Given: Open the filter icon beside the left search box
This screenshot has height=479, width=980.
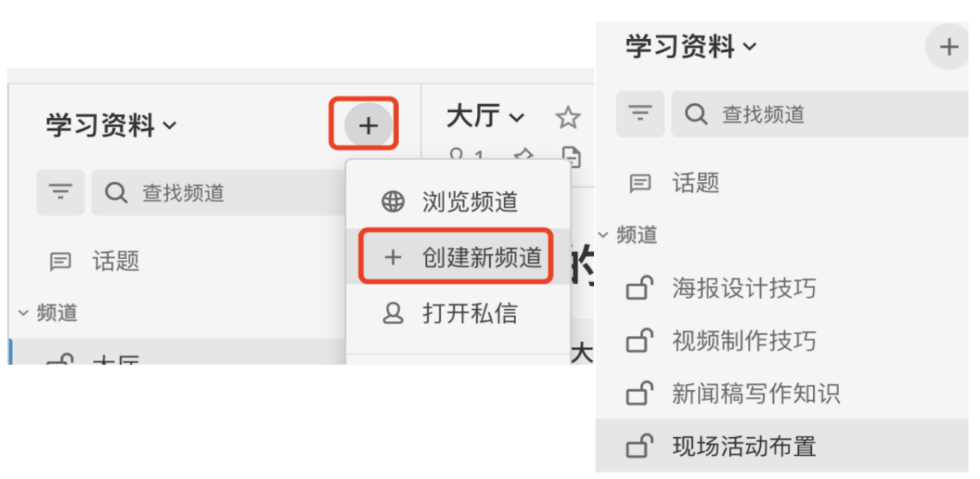Looking at the screenshot, I should click(x=60, y=192).
